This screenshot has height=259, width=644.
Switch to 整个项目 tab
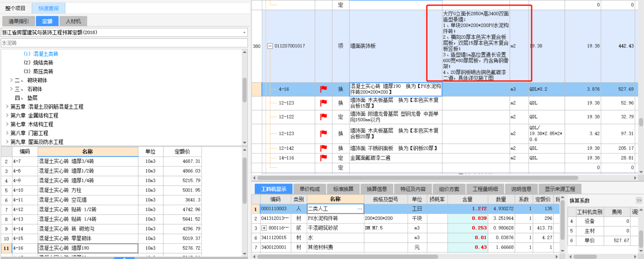15,8
